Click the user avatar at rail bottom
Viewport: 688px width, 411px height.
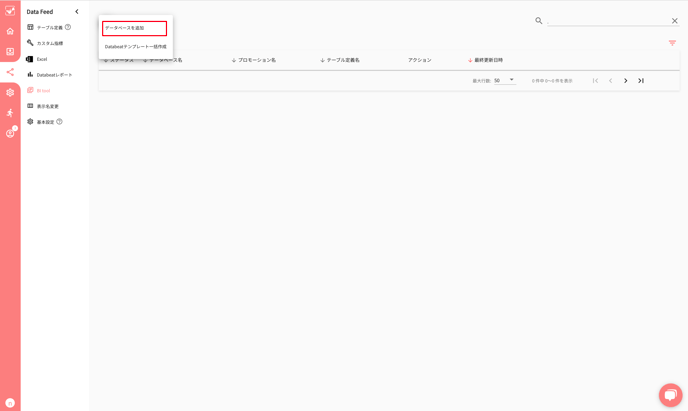coord(10,403)
